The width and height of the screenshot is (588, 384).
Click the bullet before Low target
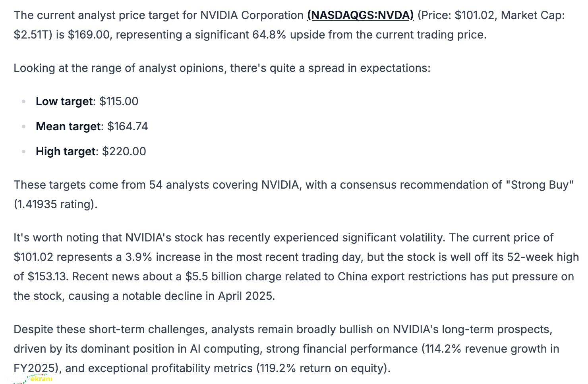(24, 102)
